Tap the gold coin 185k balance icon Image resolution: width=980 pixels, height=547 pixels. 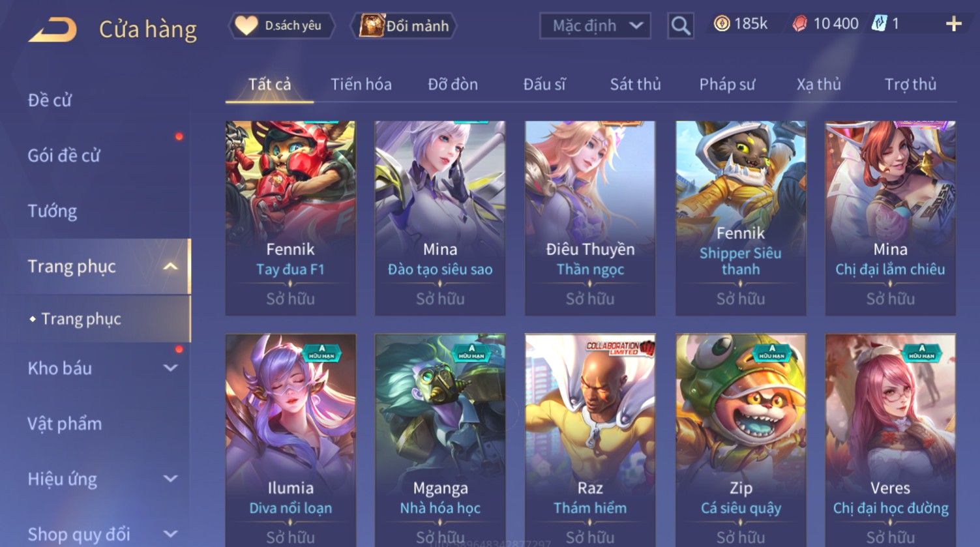click(x=721, y=24)
